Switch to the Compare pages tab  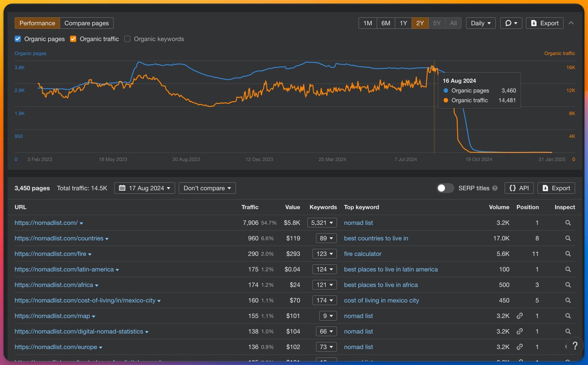pos(87,23)
